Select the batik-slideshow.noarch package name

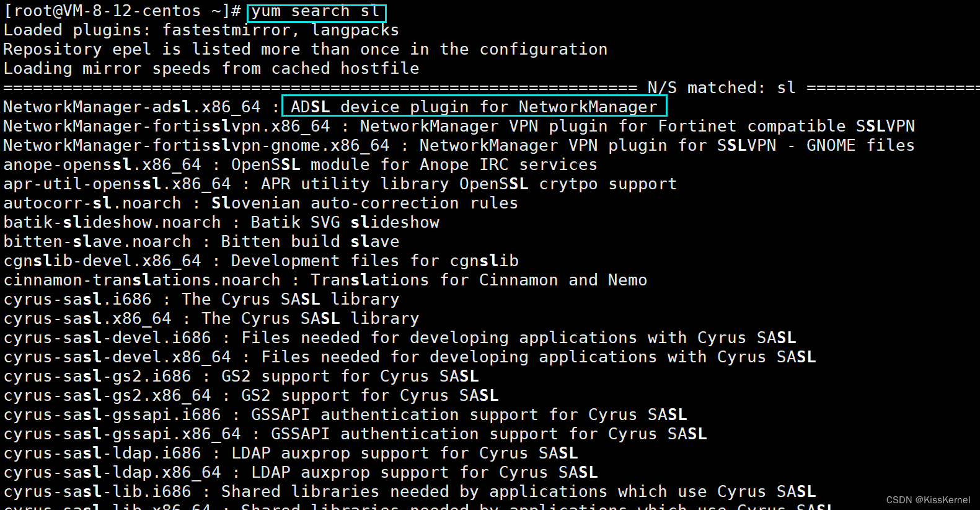[x=112, y=223]
